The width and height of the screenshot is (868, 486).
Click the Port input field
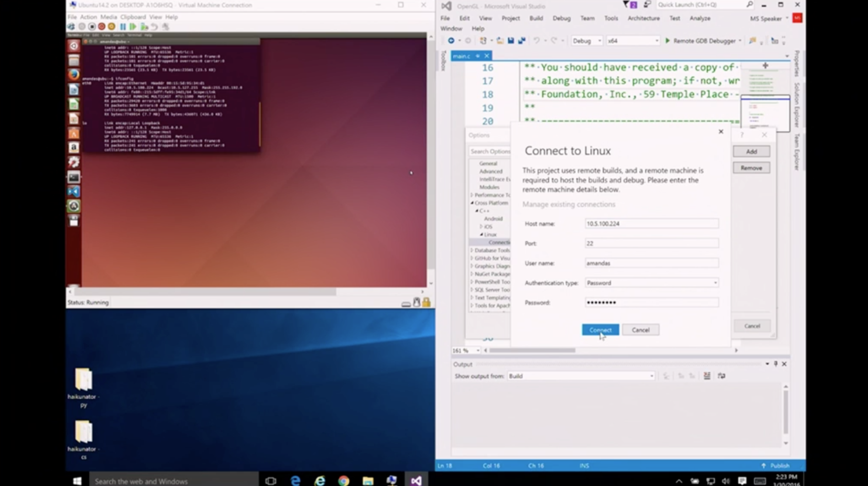pyautogui.click(x=651, y=243)
